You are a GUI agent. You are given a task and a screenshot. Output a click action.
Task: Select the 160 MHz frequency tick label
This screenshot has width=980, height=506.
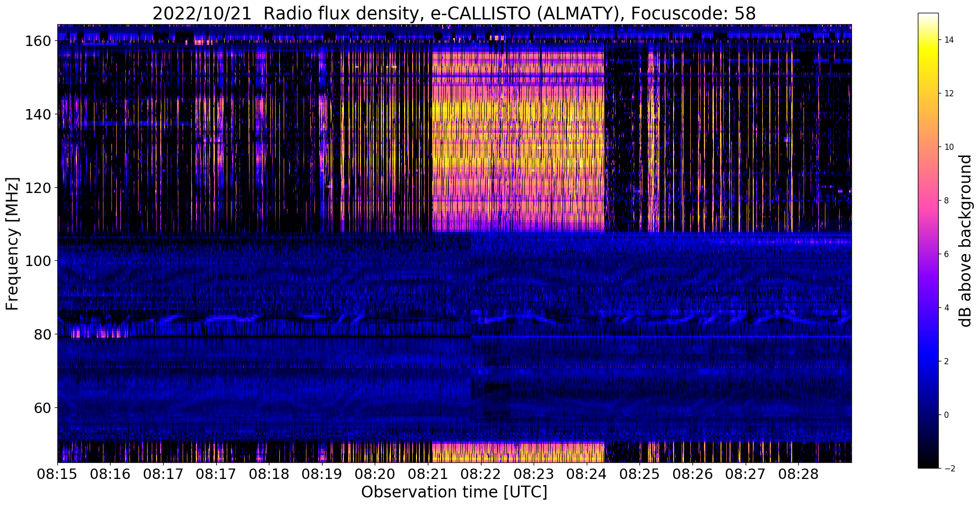pyautogui.click(x=38, y=41)
